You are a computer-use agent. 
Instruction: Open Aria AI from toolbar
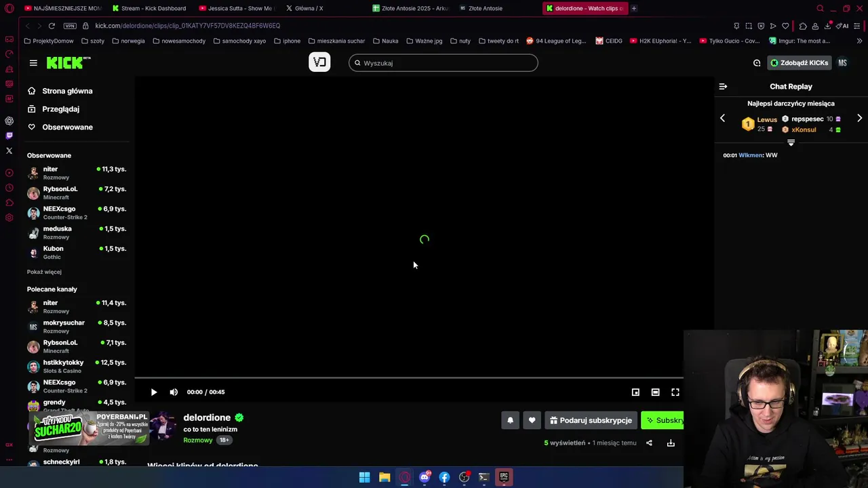coord(842,26)
